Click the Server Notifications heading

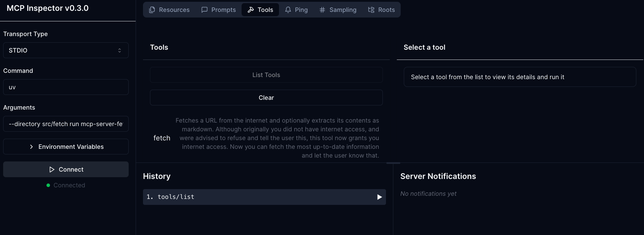(x=438, y=176)
